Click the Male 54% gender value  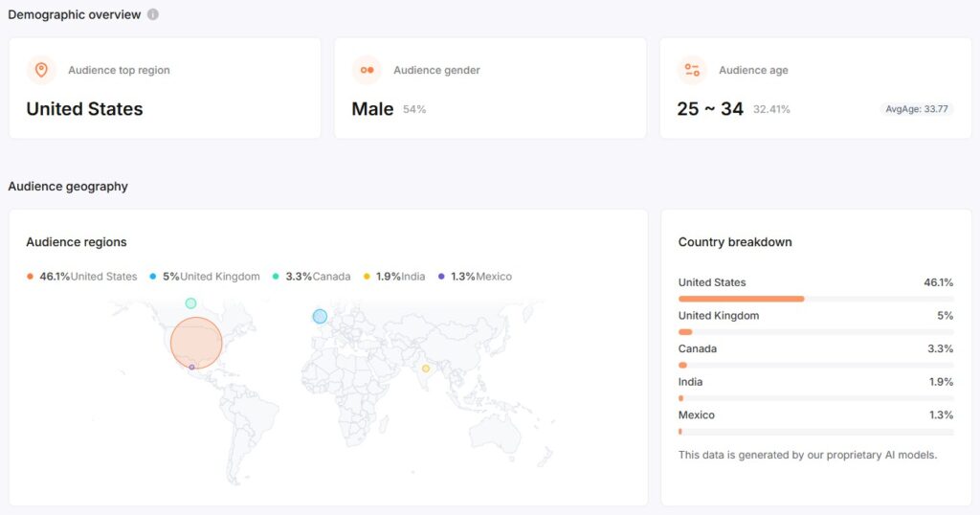pyautogui.click(x=389, y=109)
